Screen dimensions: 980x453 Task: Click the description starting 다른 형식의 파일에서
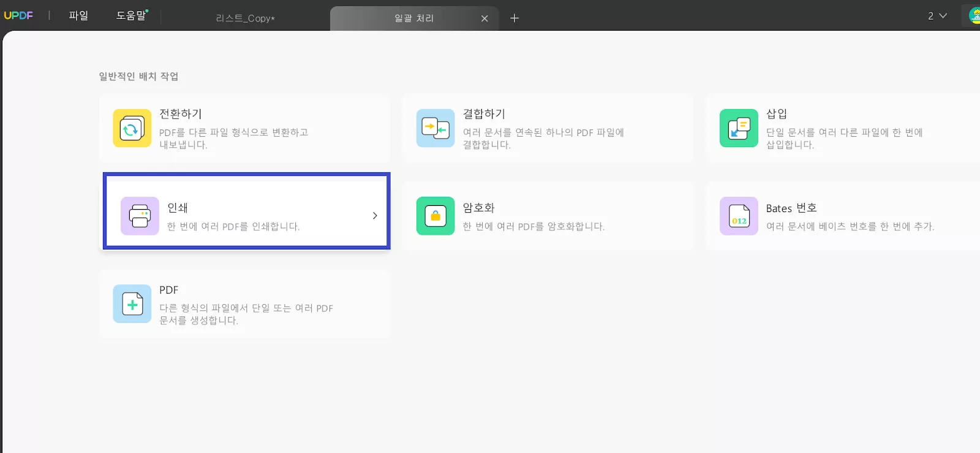coord(246,314)
